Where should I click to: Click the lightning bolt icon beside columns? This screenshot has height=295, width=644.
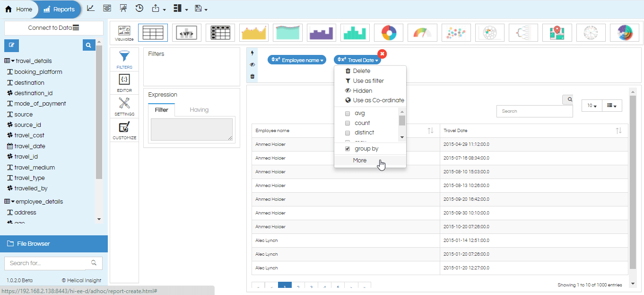point(252,53)
